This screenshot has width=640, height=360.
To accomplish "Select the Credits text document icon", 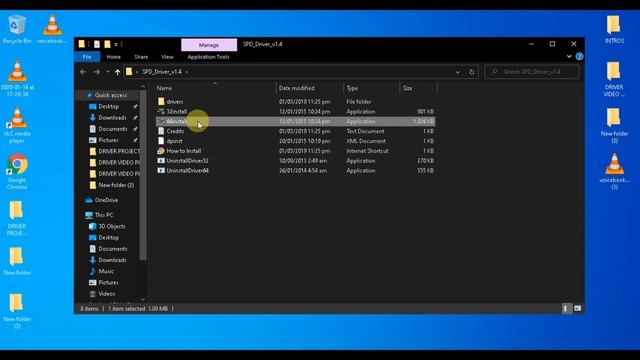I will [161, 131].
